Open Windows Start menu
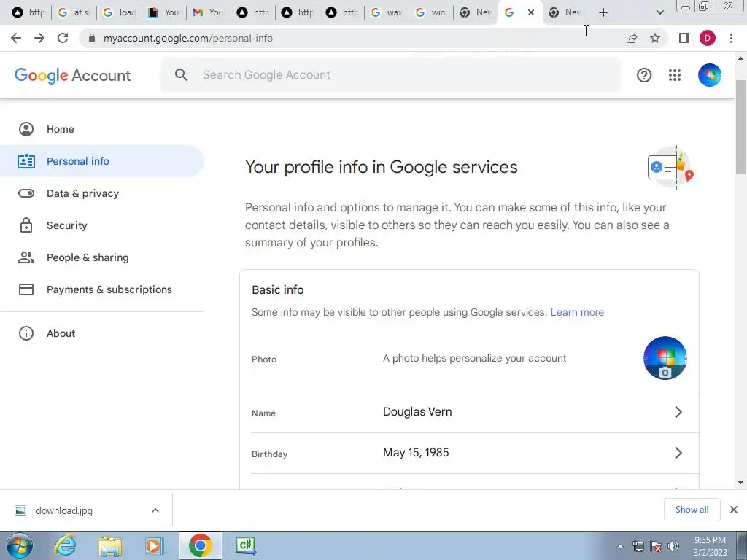Screen dimensions: 747x560 point(20,545)
